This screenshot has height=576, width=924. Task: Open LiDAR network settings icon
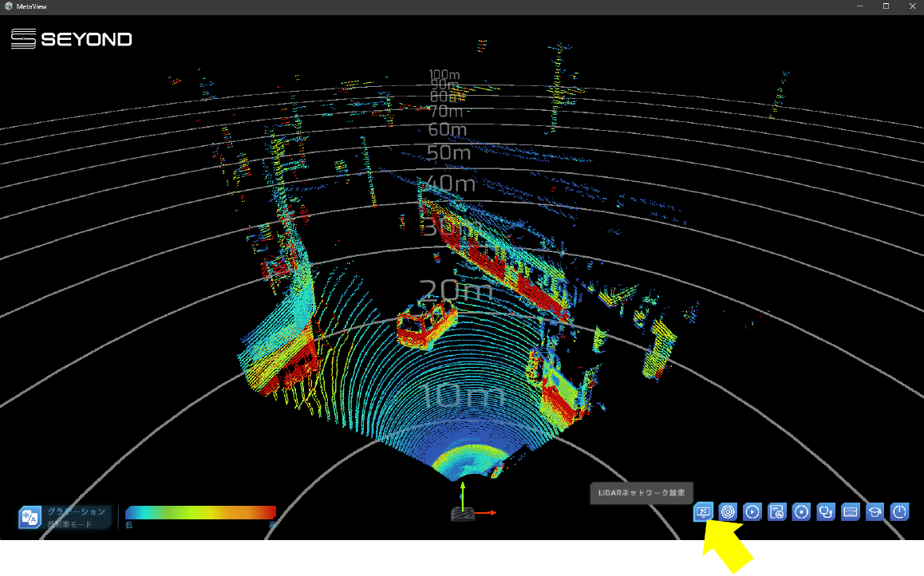pyautogui.click(x=703, y=511)
